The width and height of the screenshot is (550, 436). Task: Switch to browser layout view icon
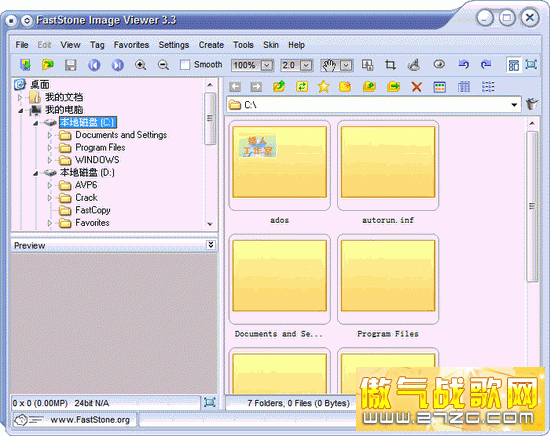pos(514,65)
